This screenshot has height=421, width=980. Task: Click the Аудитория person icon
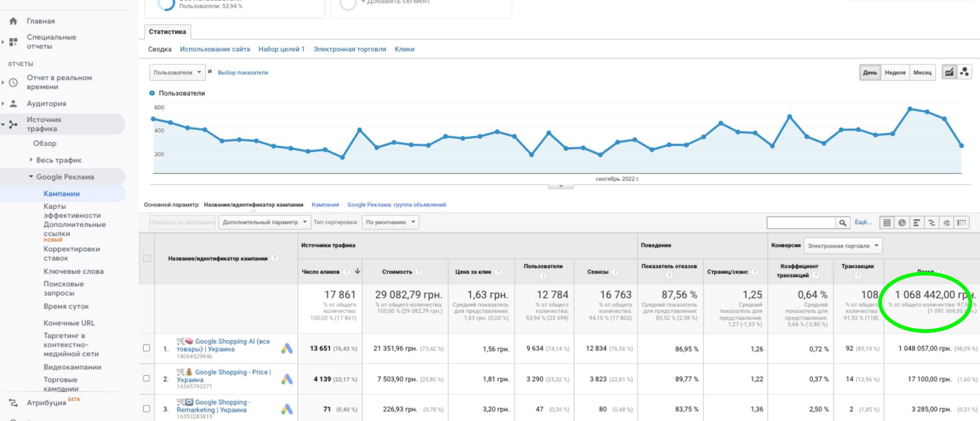point(13,103)
